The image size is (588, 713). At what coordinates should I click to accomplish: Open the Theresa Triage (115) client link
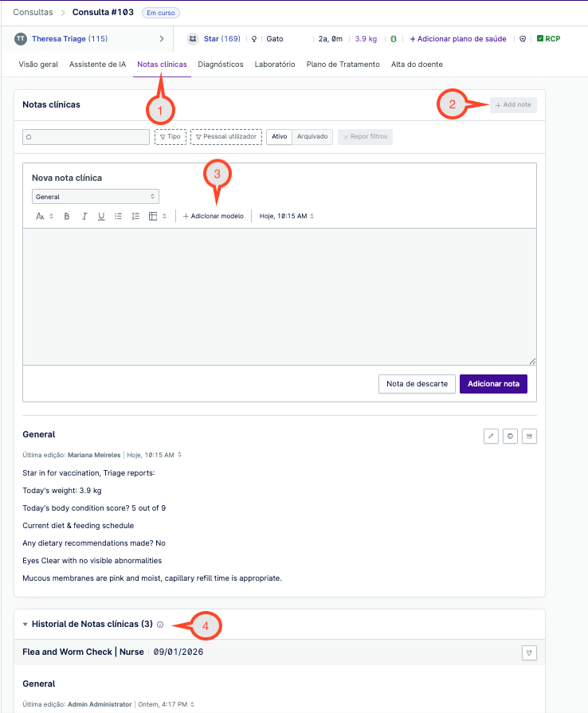(x=69, y=39)
